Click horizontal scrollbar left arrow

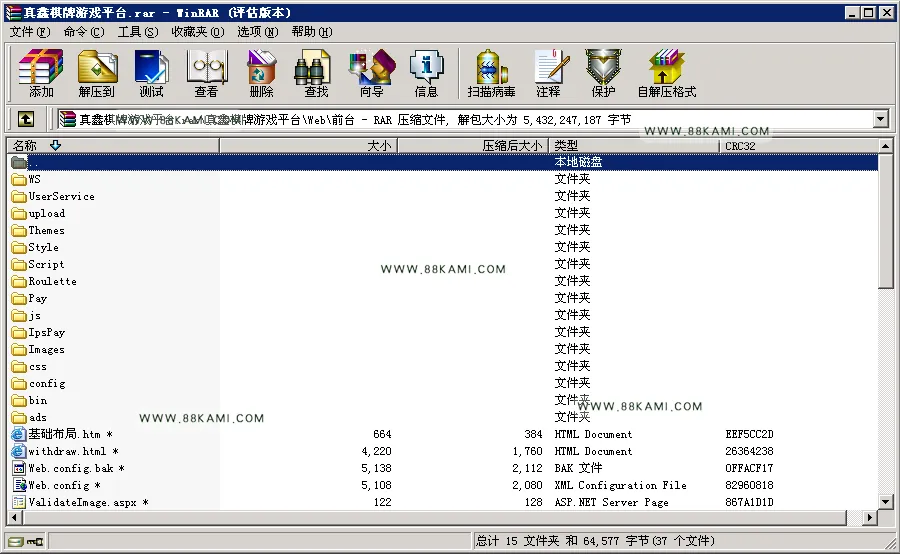[x=14, y=518]
